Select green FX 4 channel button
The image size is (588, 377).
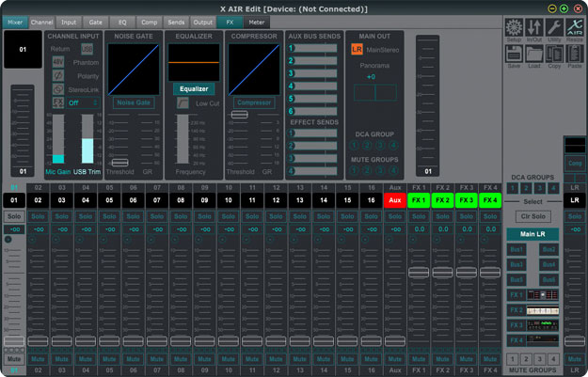[490, 200]
